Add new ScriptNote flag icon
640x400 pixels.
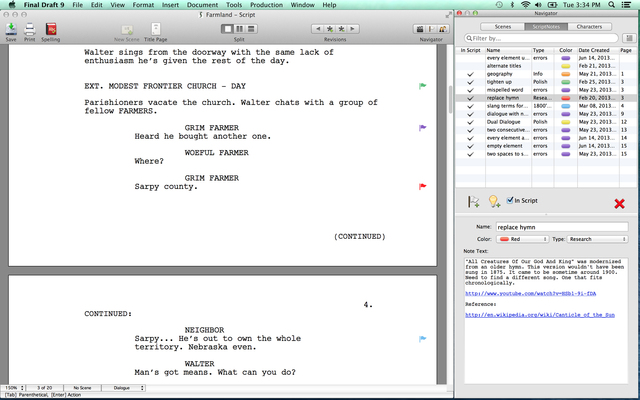point(473,201)
